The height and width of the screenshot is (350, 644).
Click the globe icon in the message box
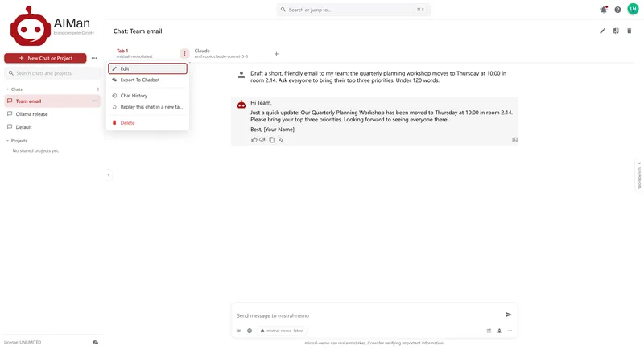[250, 331]
